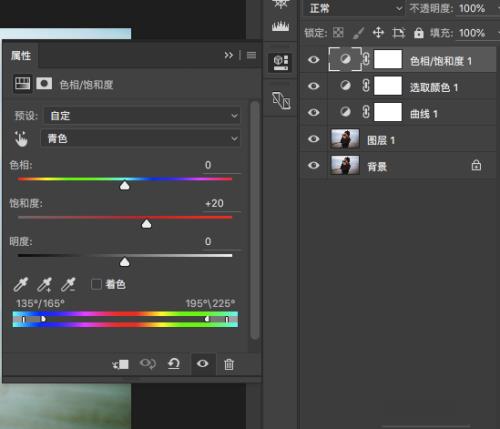Click the 饱和度 saturation slider handle
The height and width of the screenshot is (429, 500).
click(146, 224)
